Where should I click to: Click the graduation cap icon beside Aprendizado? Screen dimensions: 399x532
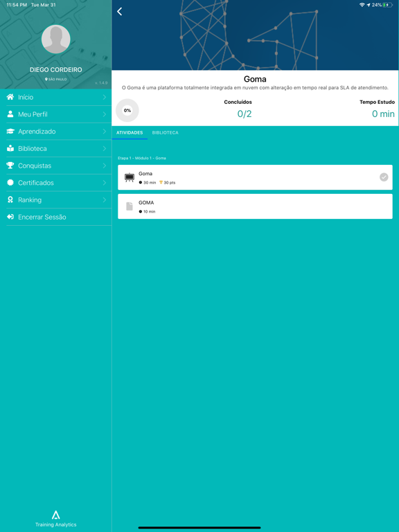(x=10, y=132)
